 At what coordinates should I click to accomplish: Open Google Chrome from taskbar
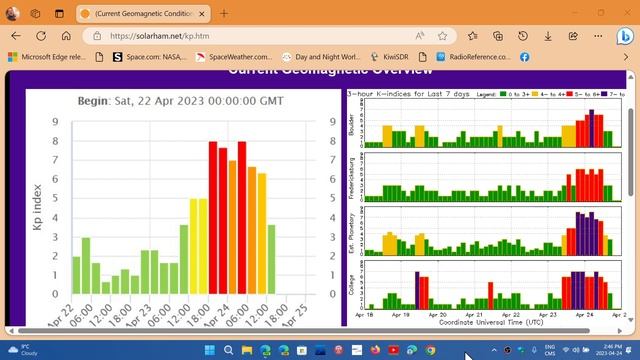430,350
